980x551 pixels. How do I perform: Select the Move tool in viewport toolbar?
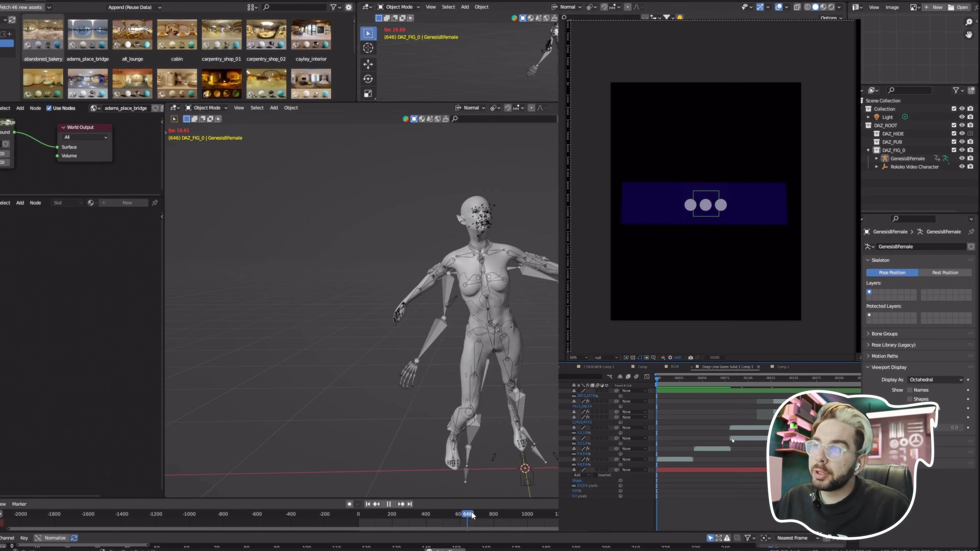click(368, 64)
